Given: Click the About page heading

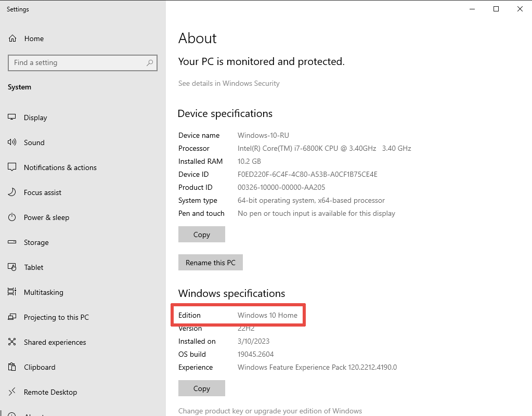Looking at the screenshot, I should point(198,38).
